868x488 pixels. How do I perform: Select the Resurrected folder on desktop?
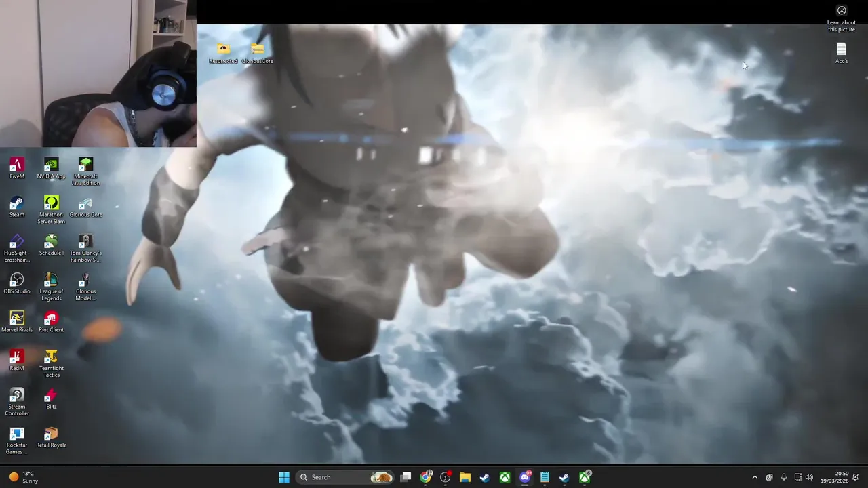pyautogui.click(x=223, y=53)
